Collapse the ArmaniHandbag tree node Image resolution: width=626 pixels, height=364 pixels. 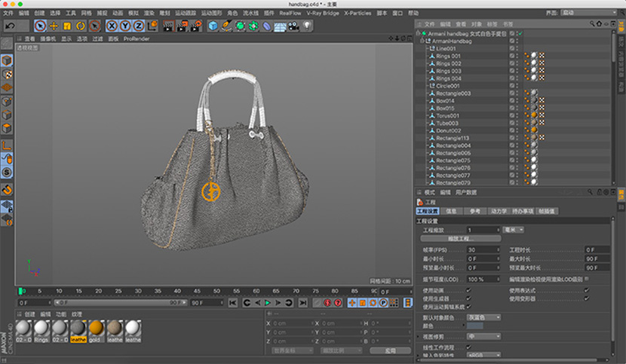coord(422,41)
